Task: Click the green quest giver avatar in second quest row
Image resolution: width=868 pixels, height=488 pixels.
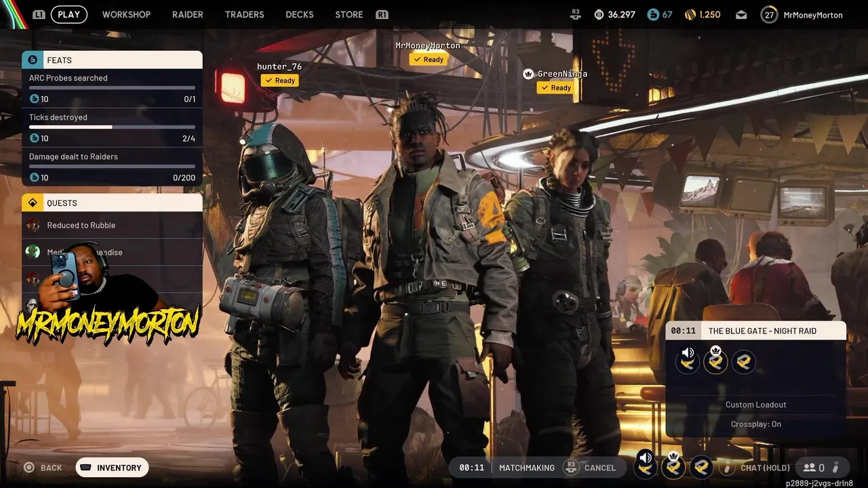Action: (x=33, y=252)
